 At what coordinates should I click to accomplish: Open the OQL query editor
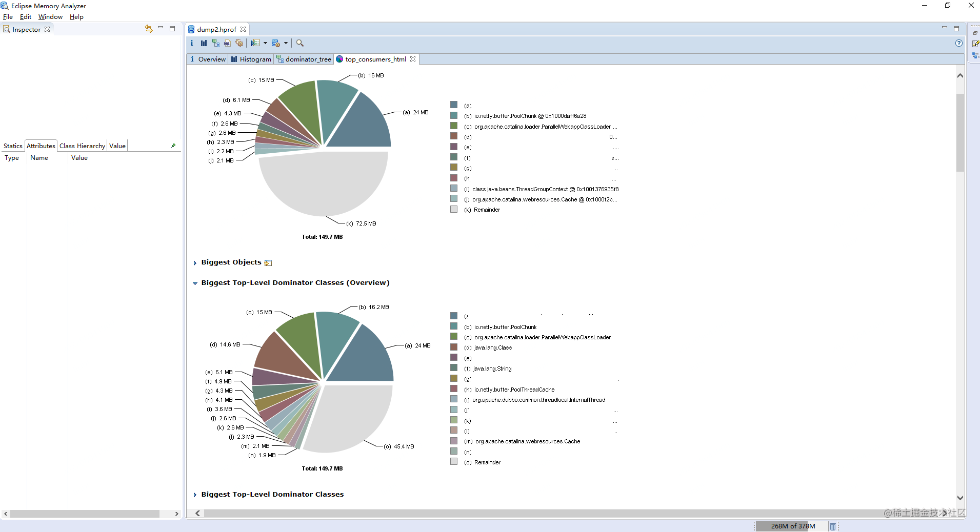tap(227, 43)
